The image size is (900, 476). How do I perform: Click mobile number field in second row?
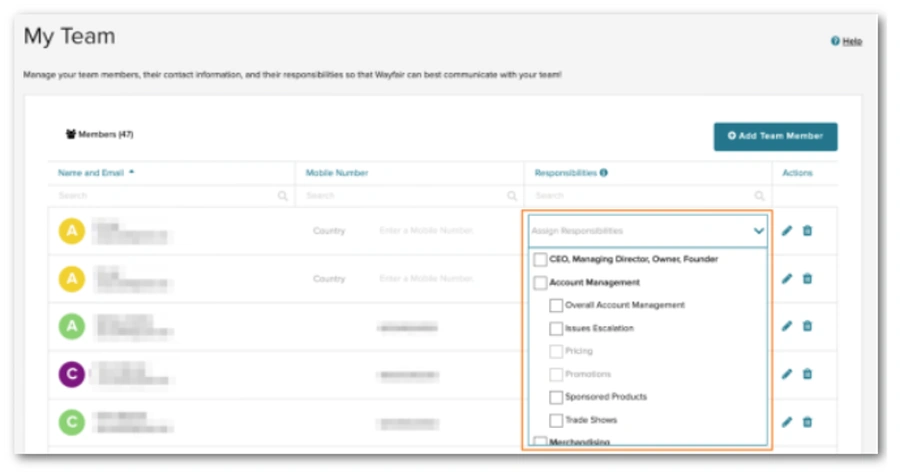pos(426,278)
